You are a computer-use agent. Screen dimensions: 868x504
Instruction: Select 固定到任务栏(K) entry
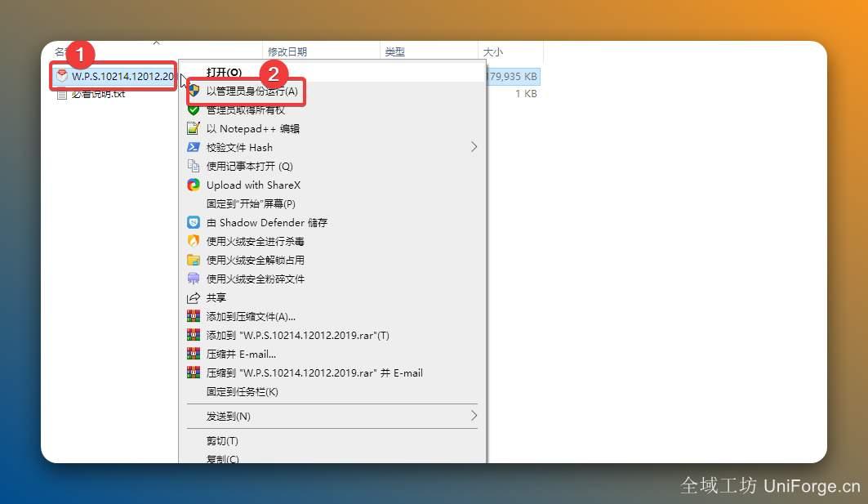click(x=242, y=392)
